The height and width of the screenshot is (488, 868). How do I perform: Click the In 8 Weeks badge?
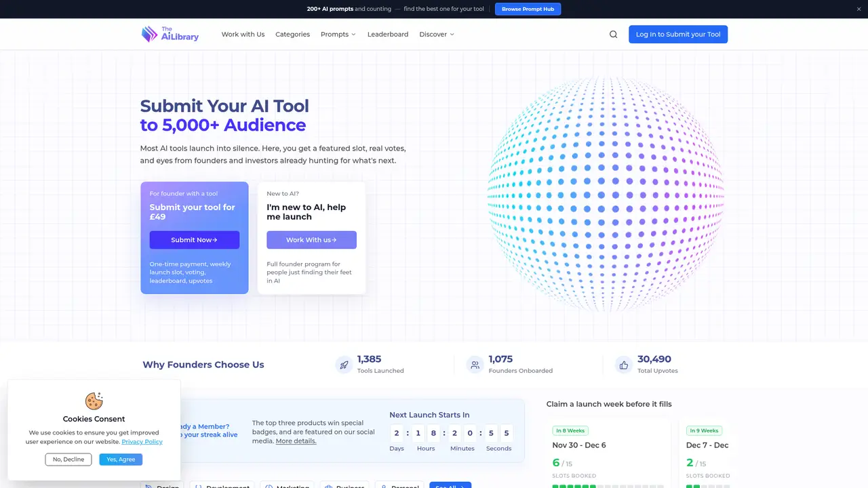tap(570, 430)
